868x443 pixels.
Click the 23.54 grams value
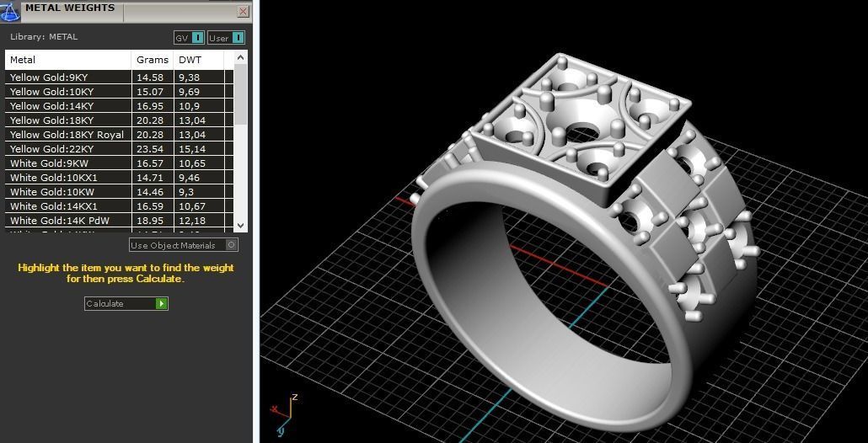[x=149, y=149]
